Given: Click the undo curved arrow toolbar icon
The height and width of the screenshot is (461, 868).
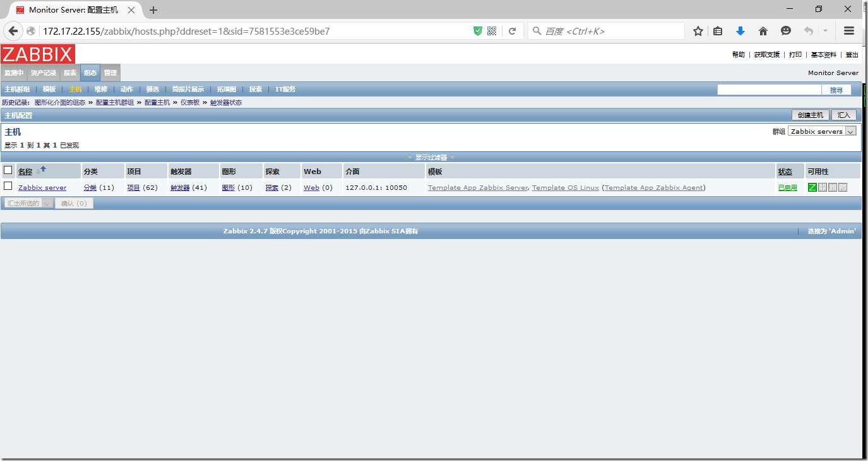Looking at the screenshot, I should point(808,31).
